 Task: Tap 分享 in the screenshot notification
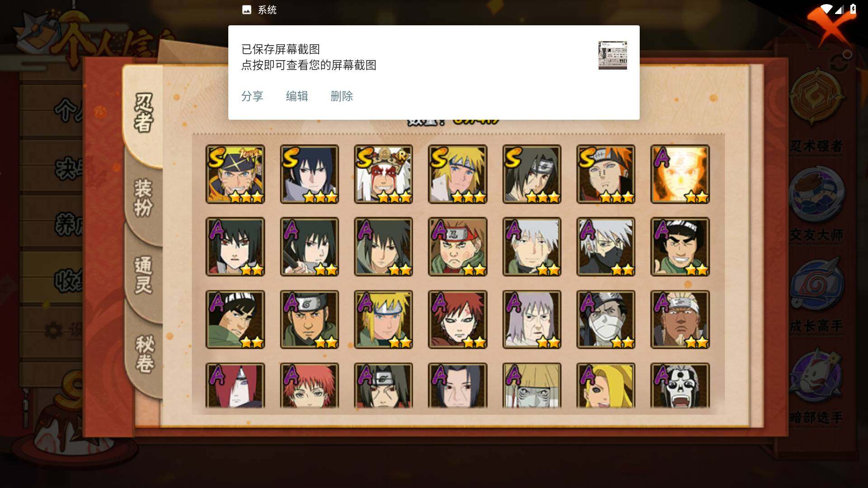(x=252, y=96)
